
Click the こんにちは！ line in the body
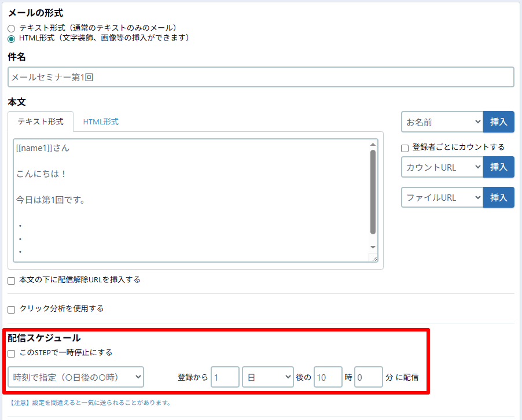coord(41,174)
